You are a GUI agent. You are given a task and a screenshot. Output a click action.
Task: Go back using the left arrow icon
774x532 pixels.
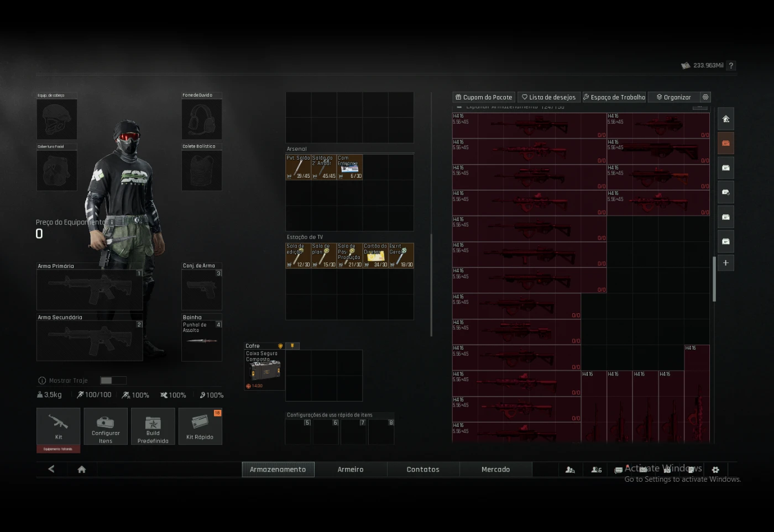coord(51,470)
